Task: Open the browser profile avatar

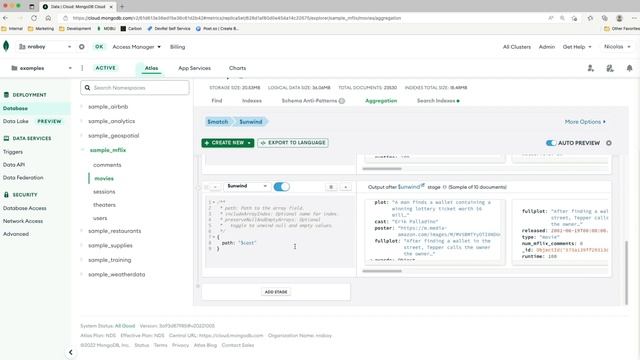Action: (x=619, y=18)
